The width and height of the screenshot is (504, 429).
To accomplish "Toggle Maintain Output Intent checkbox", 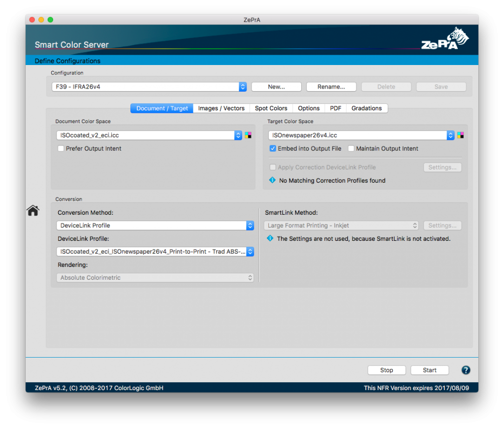I will (x=351, y=148).
